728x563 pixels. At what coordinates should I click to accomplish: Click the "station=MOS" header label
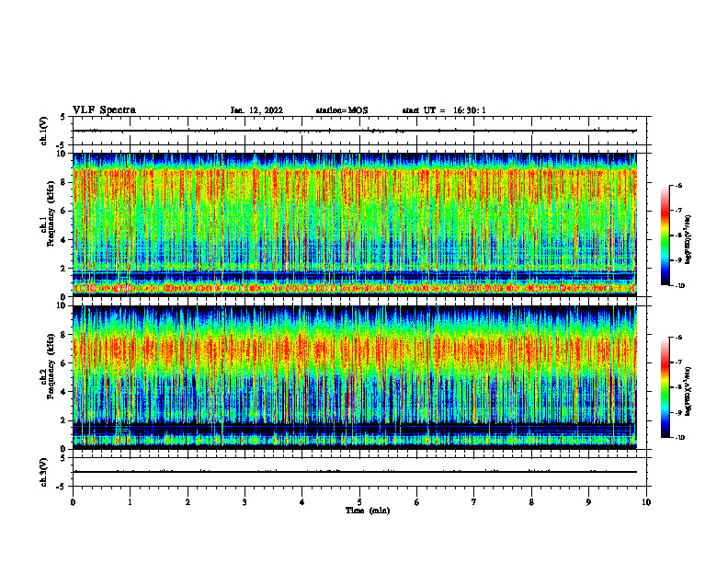(x=342, y=110)
